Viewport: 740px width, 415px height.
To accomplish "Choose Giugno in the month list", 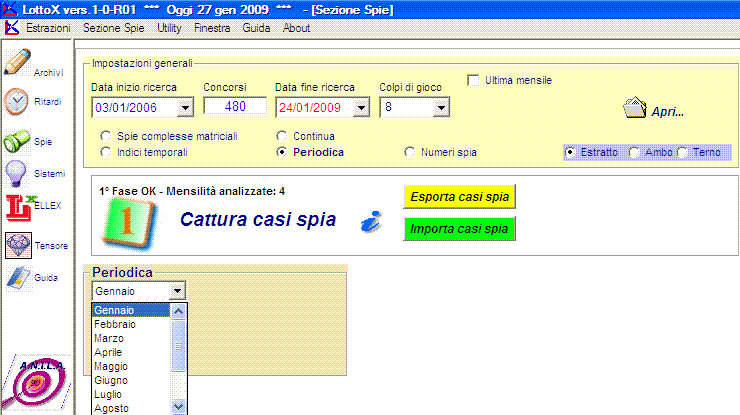I will (x=131, y=380).
